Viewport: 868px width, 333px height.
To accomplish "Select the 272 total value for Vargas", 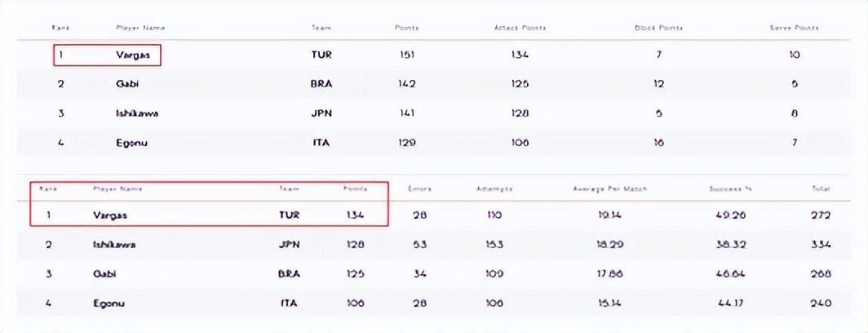I will (821, 215).
